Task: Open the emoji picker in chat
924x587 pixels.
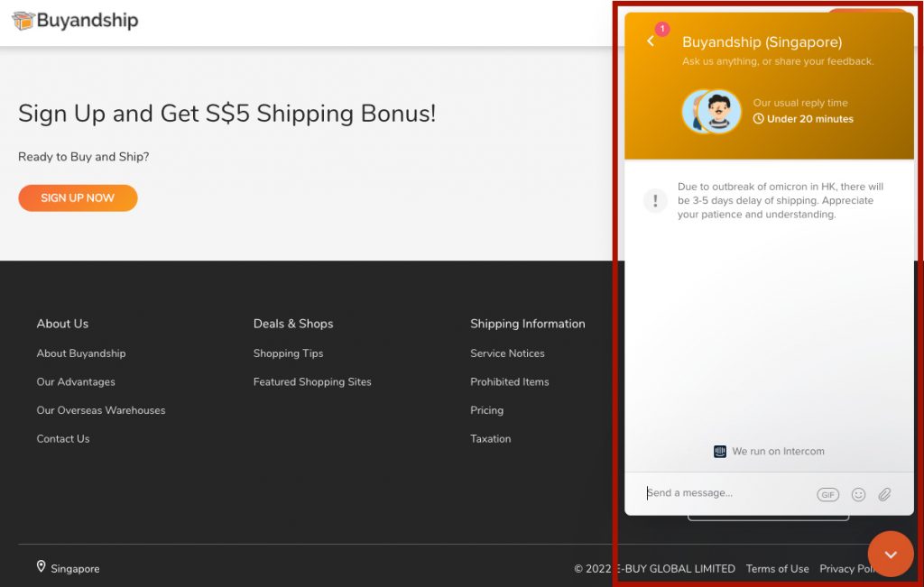Action: 858,494
